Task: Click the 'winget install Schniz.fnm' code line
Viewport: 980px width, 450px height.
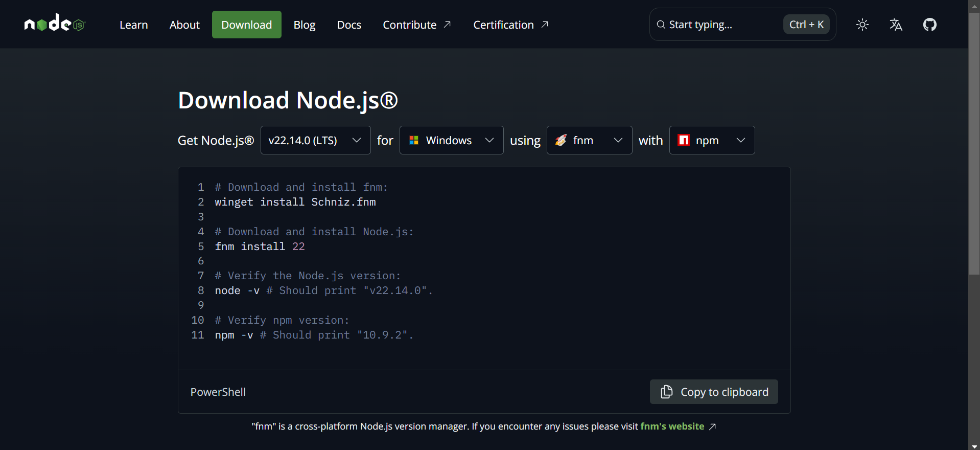Action: click(295, 202)
